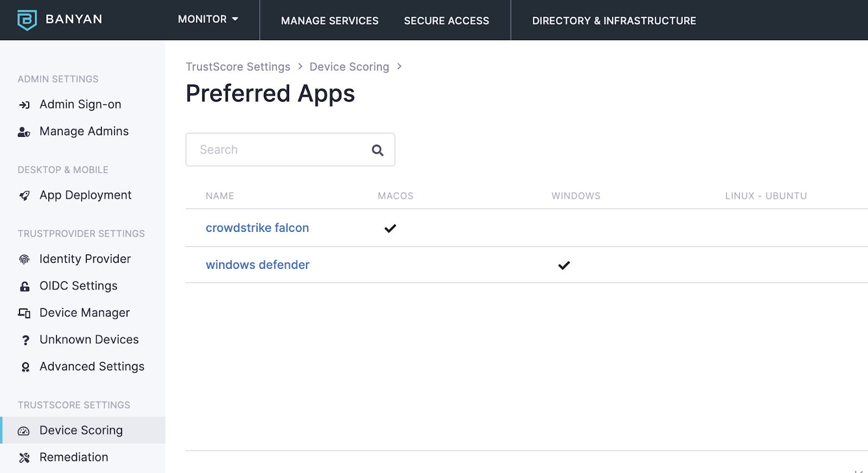Screen dimensions: 868x473
Task: Open the MONITOR dropdown menu
Action: coord(208,20)
